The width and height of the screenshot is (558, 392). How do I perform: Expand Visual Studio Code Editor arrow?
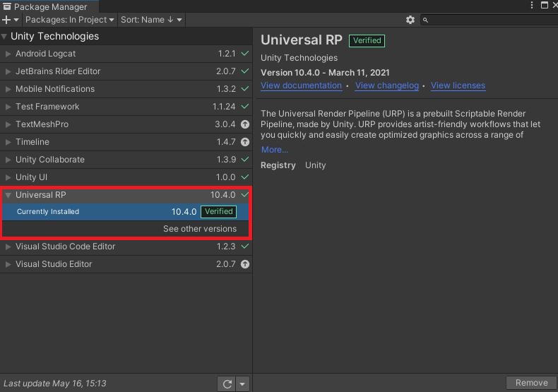point(8,247)
